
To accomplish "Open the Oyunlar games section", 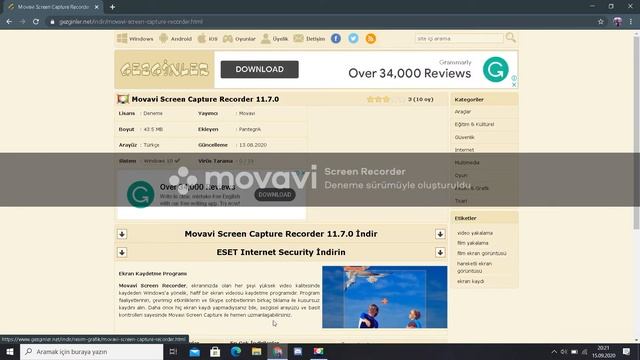I will click(239, 39).
